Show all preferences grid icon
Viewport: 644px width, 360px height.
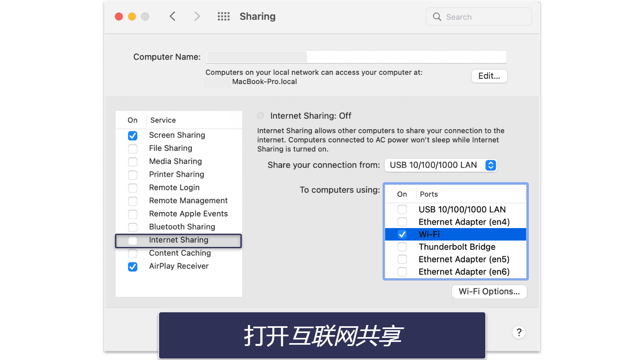click(x=224, y=16)
